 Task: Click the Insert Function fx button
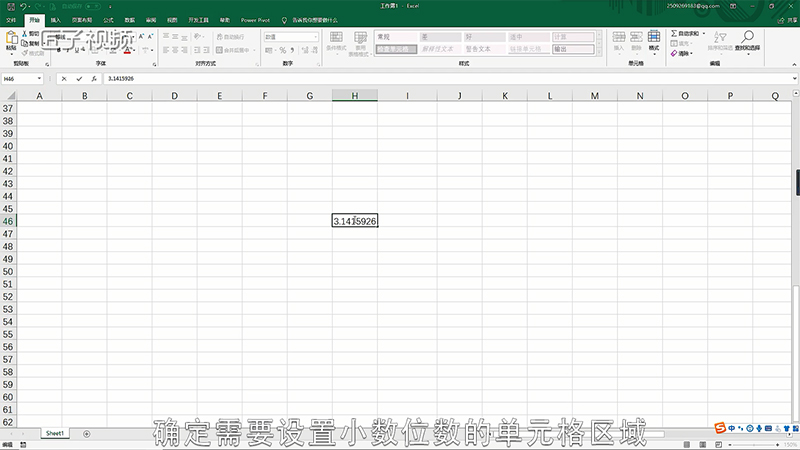pos(94,79)
